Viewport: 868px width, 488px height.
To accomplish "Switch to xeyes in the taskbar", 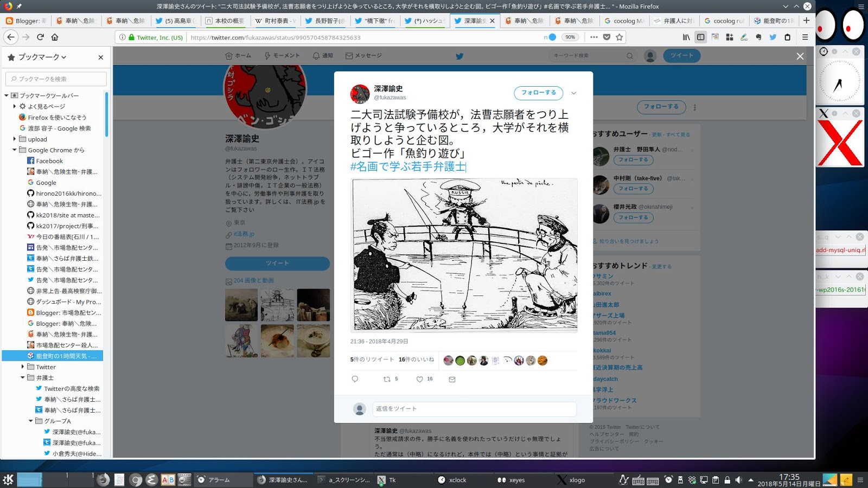I will [516, 480].
